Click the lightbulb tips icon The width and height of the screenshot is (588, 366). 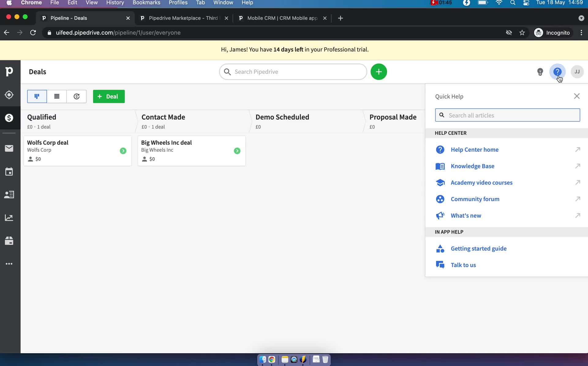(540, 71)
